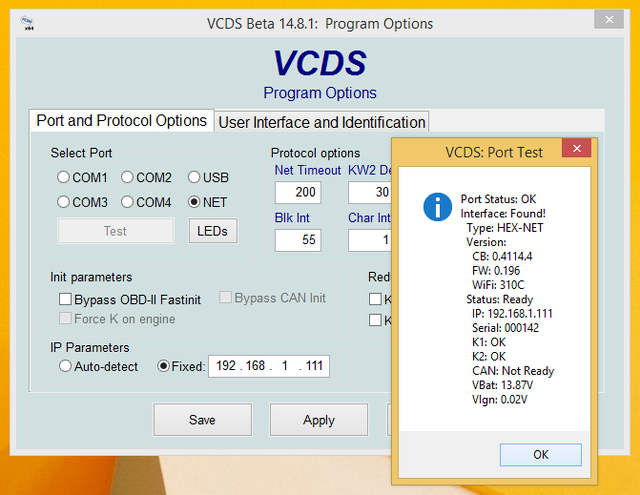Click the Save button
Screen dimensions: 640x495
tap(202, 420)
